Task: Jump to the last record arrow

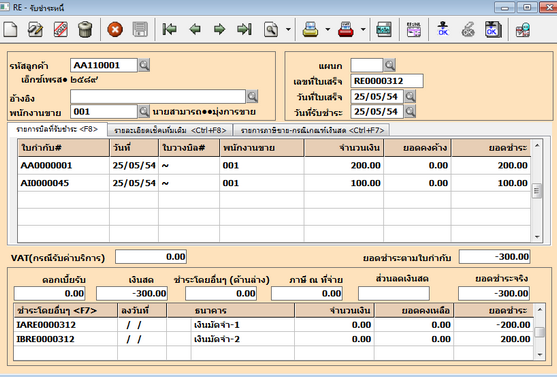Action: pos(244,29)
